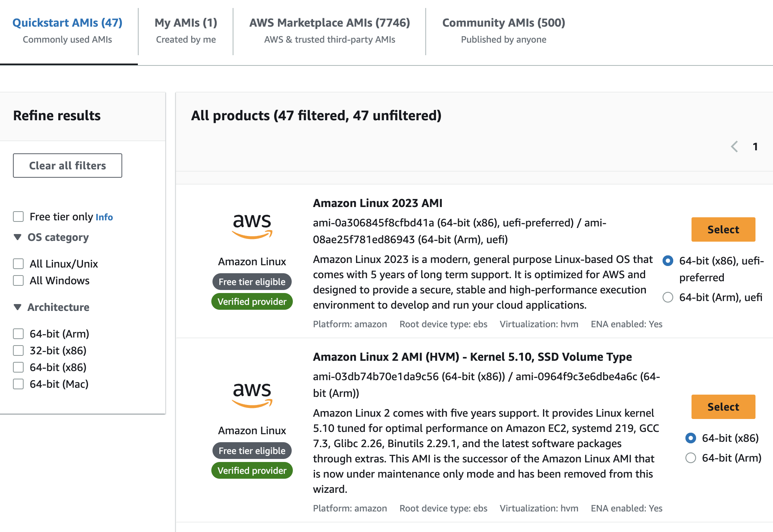Click the AWS logo for Amazon Linux 2 AMI

(x=252, y=395)
